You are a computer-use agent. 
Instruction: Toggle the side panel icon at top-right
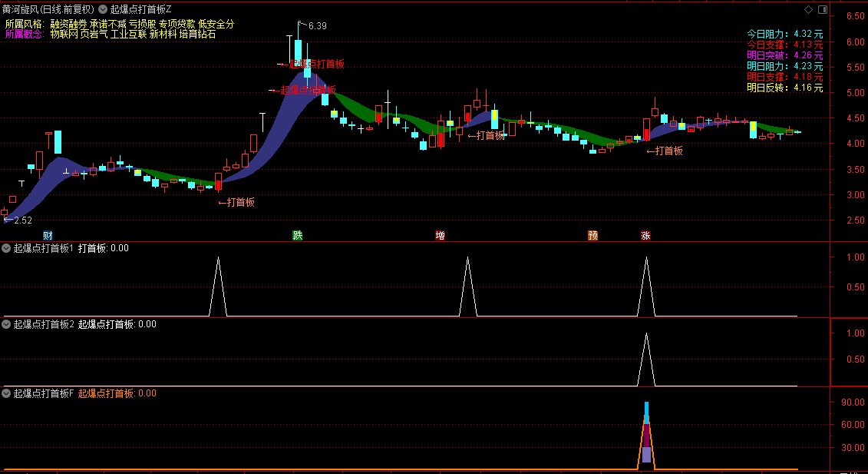(x=822, y=10)
